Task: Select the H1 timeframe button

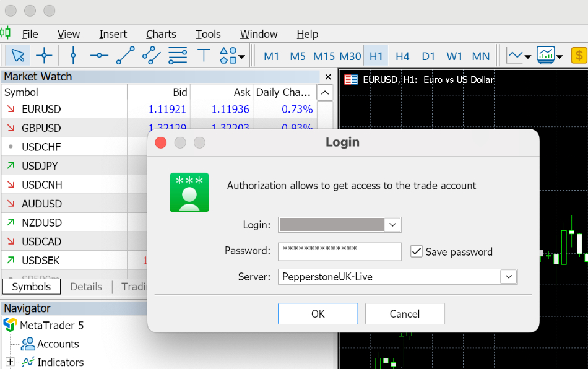Action: point(376,56)
